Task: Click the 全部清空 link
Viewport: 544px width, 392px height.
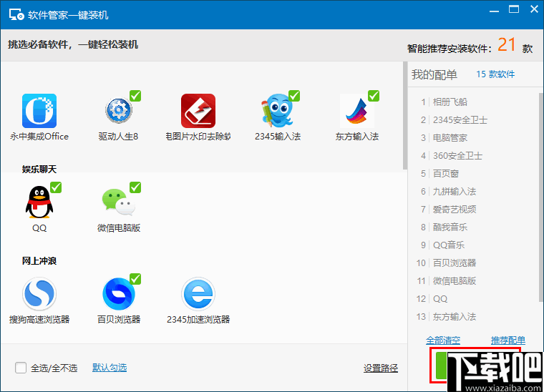Action: 443,340
